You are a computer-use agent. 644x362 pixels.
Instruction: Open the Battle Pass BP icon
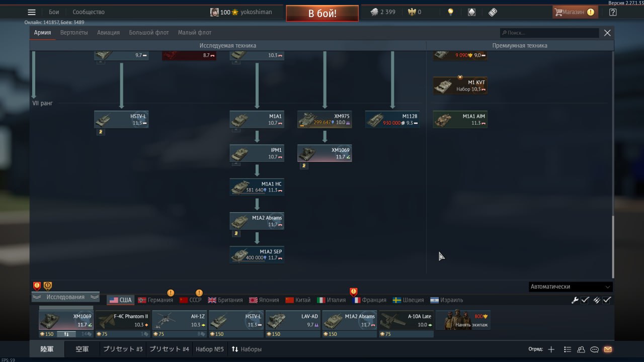pos(493,12)
